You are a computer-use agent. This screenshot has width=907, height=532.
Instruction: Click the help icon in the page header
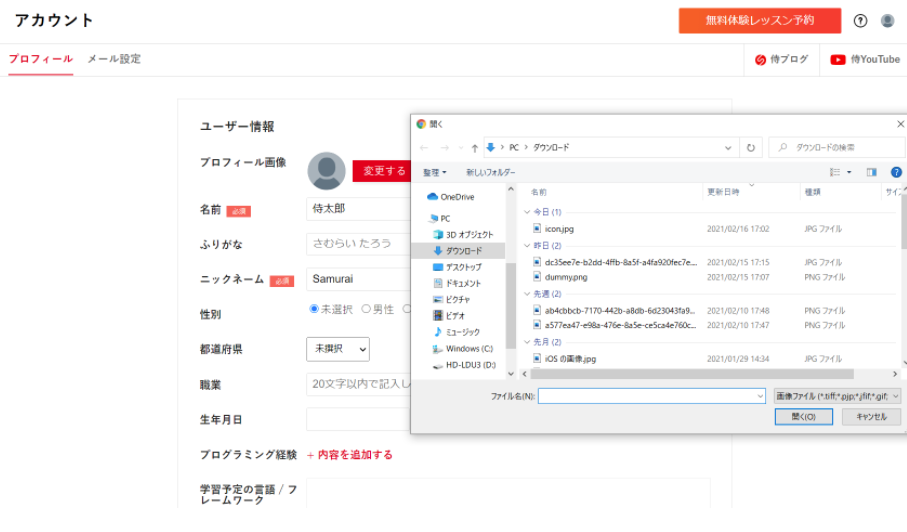tap(860, 21)
